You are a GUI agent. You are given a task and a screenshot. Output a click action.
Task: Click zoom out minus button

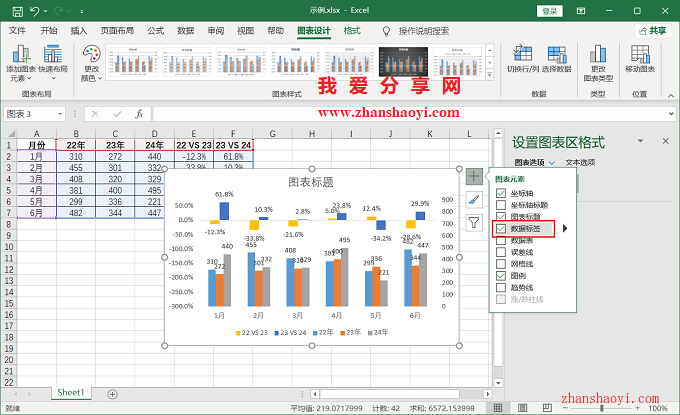tap(565, 408)
